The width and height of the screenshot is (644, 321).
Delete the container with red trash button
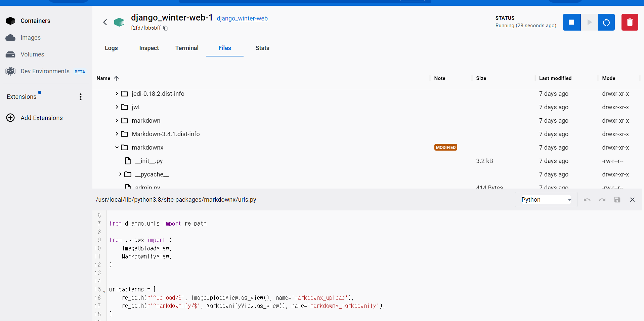click(630, 22)
